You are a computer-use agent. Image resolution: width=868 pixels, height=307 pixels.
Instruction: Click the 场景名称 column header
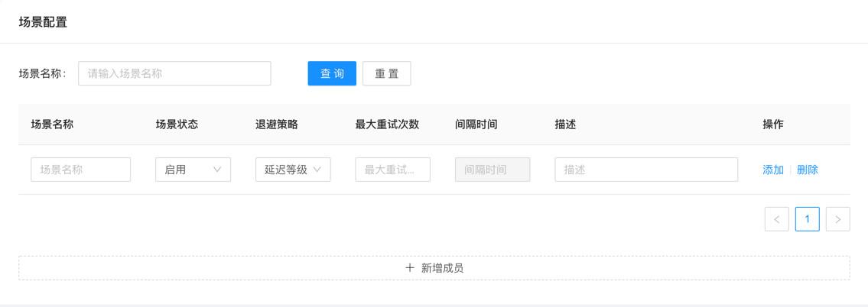point(52,124)
